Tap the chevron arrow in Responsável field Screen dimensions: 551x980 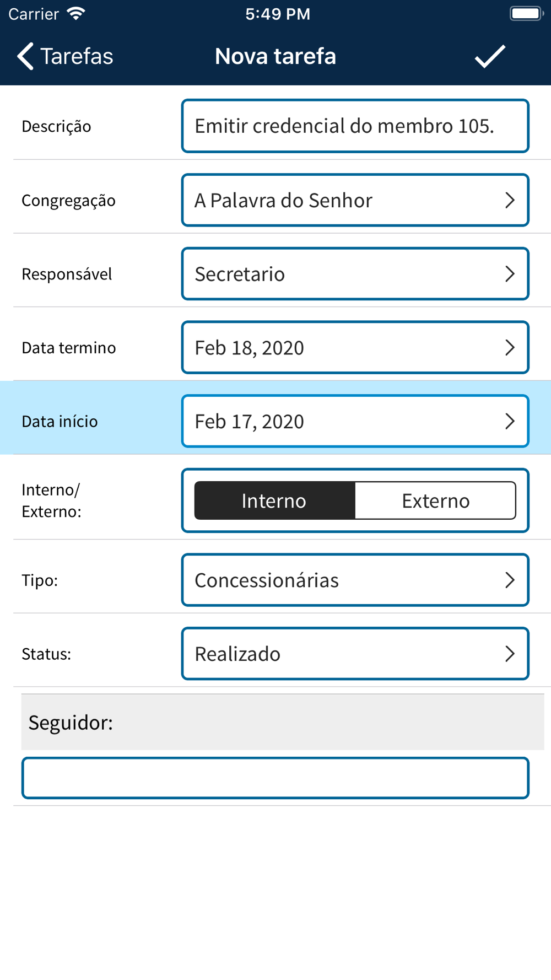[x=510, y=274]
